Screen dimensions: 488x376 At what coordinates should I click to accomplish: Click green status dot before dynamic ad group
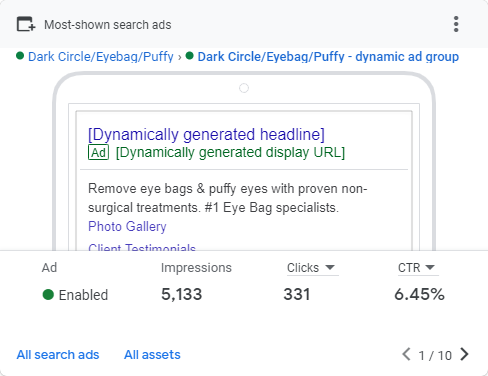[190, 56]
